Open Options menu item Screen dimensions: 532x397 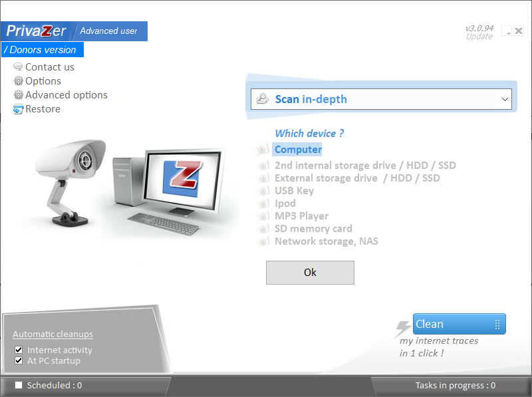tap(43, 80)
